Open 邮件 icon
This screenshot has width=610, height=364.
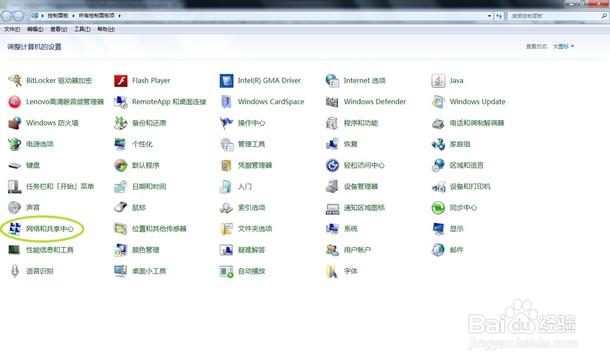(438, 250)
